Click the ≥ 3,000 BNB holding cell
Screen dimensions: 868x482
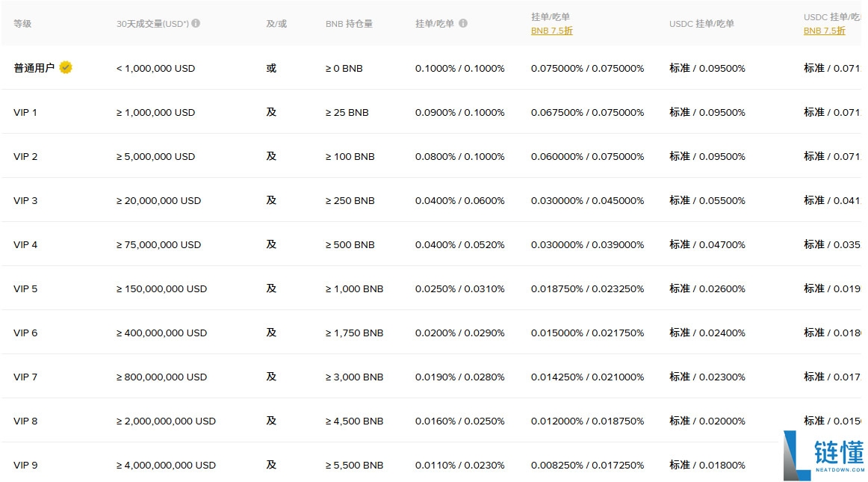[354, 377]
